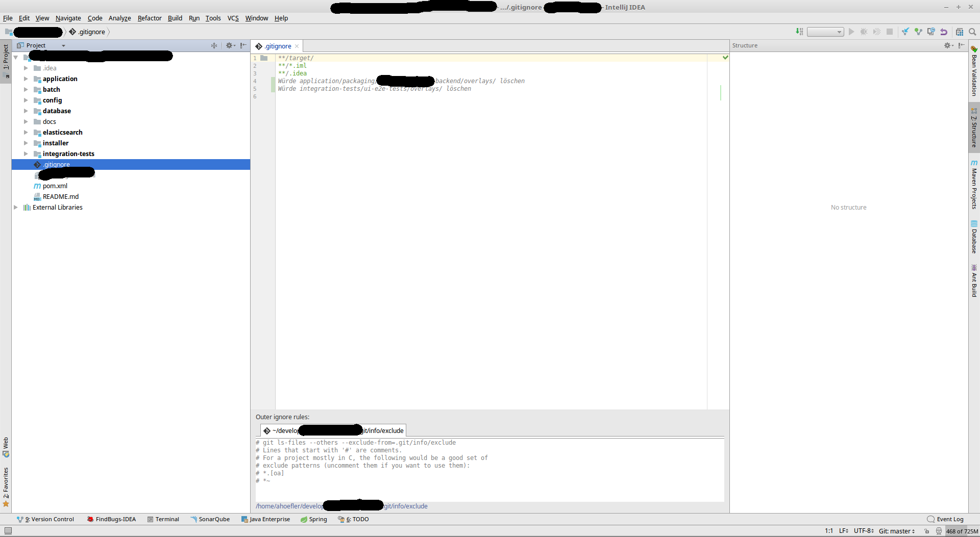Open the Git: master branch selector
980x537 pixels.
pos(896,531)
